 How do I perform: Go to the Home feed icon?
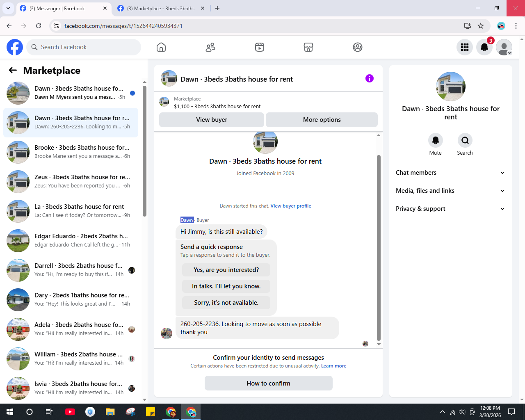pyautogui.click(x=161, y=47)
